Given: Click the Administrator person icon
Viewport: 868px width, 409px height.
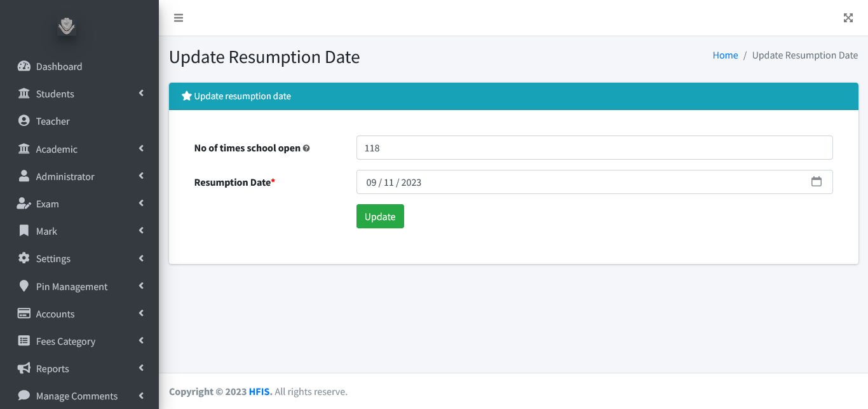Looking at the screenshot, I should 24,176.
